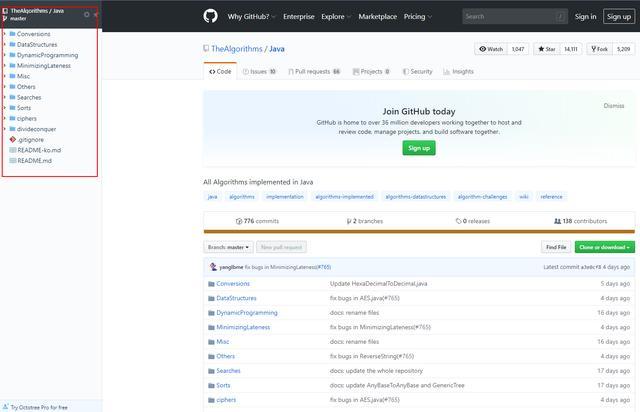Click the language color bar under stats
Screen dimensions: 640x412
tap(419, 232)
